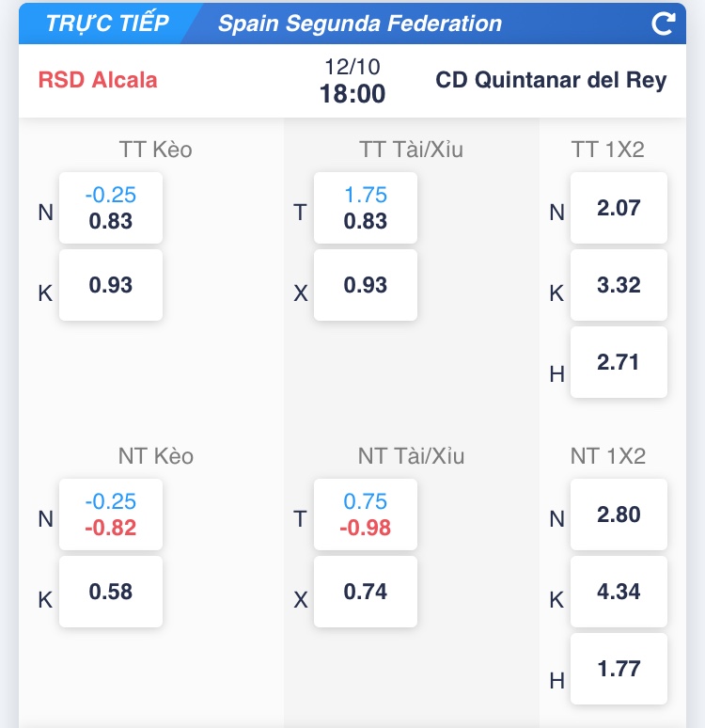Choose NT Xỉu odds 0.74
Viewport: 705px width, 728px height.
click(x=366, y=592)
